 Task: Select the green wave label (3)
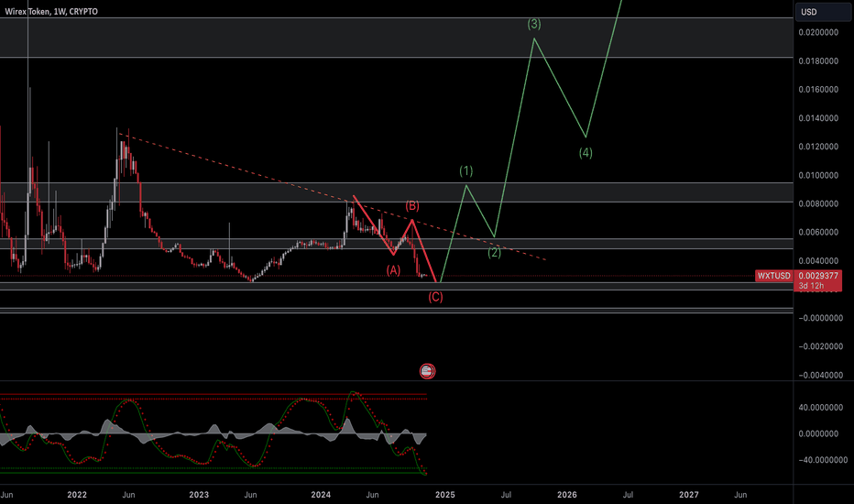coord(533,24)
